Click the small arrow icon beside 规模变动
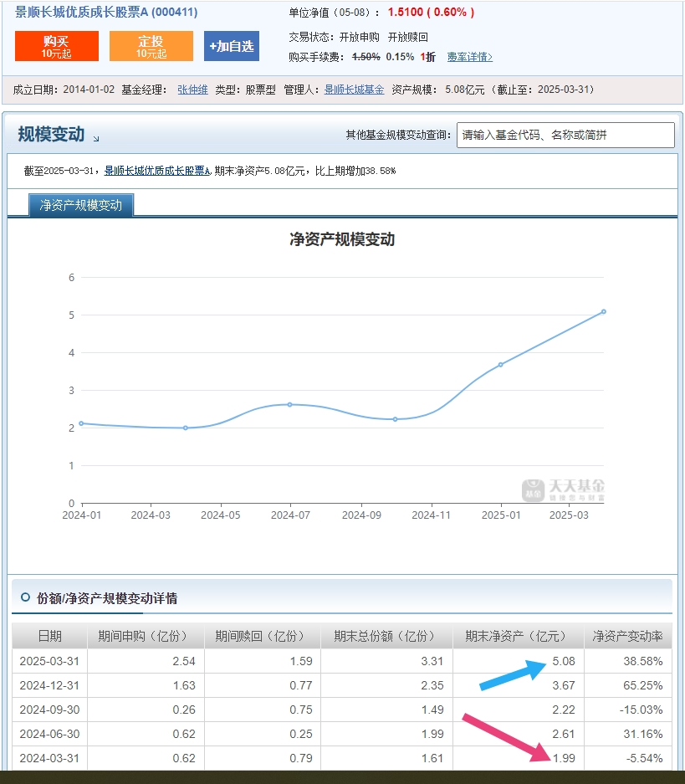The height and width of the screenshot is (784, 685). pos(96,139)
